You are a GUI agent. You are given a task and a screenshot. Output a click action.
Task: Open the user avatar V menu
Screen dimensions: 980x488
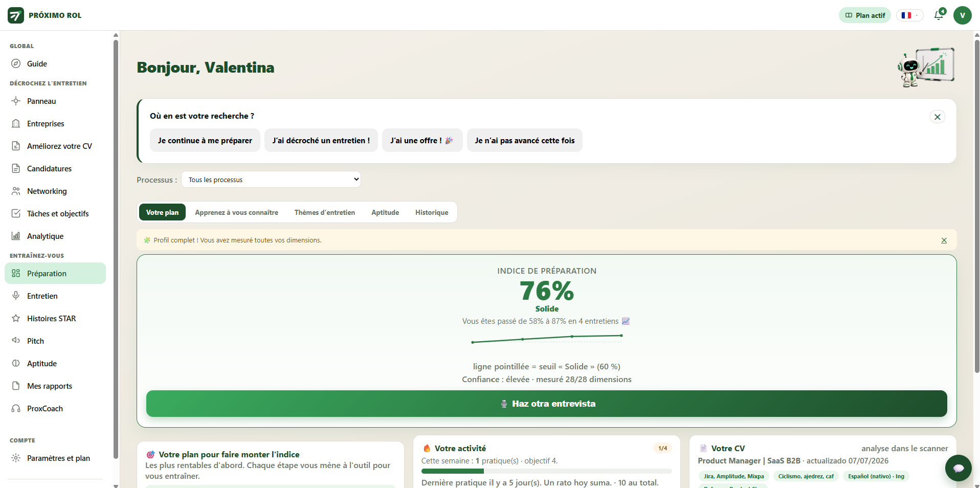962,15
